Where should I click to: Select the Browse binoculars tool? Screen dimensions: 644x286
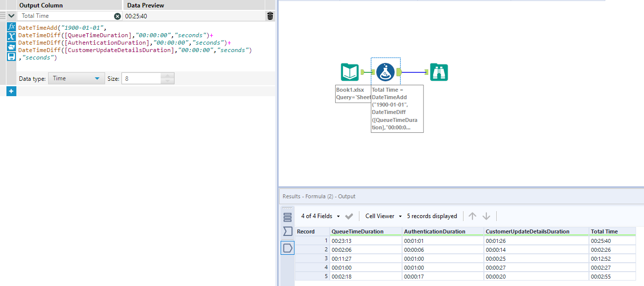coord(439,72)
